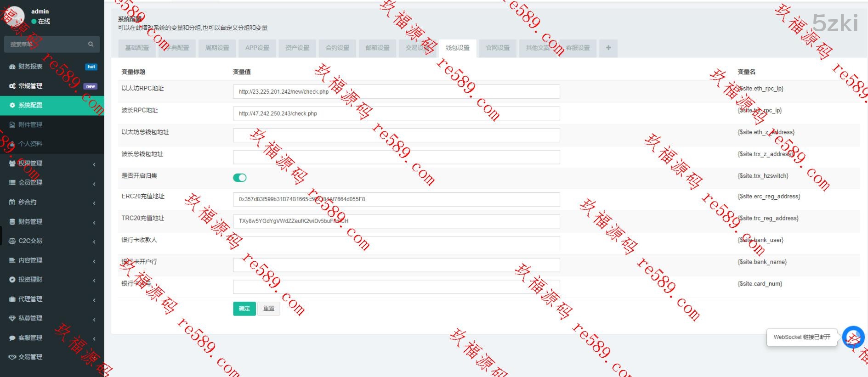The image size is (868, 377).
Task: Expand the 代理管理 menu chevron
Action: point(94,300)
